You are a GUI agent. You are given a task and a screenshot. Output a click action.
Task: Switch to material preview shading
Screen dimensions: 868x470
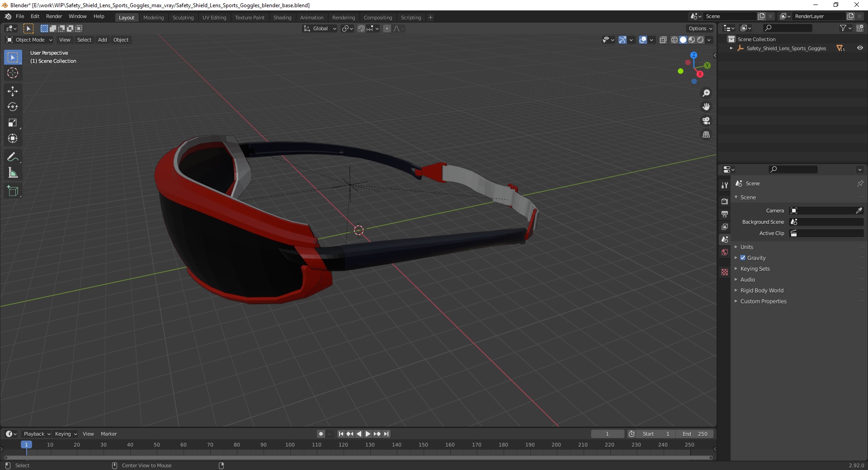click(692, 40)
